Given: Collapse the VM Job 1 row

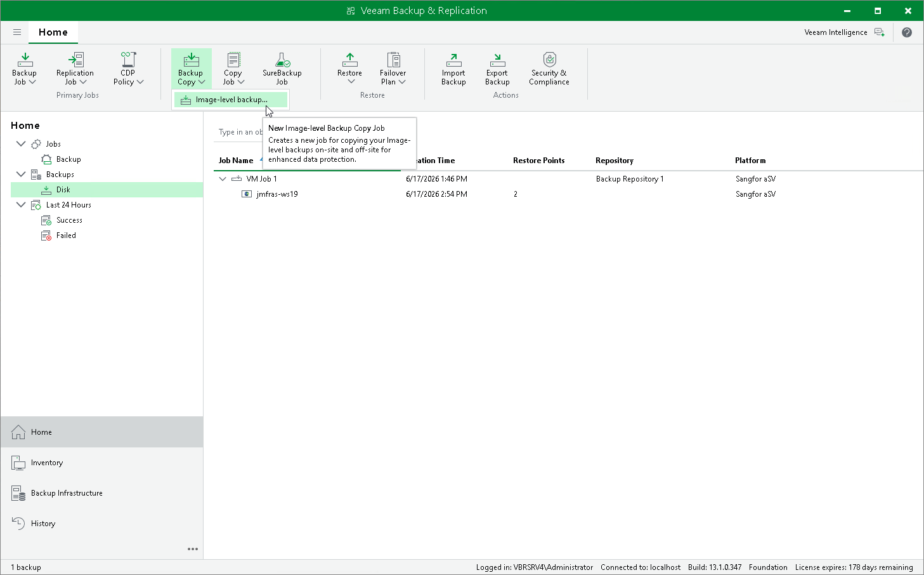Looking at the screenshot, I should [x=223, y=179].
